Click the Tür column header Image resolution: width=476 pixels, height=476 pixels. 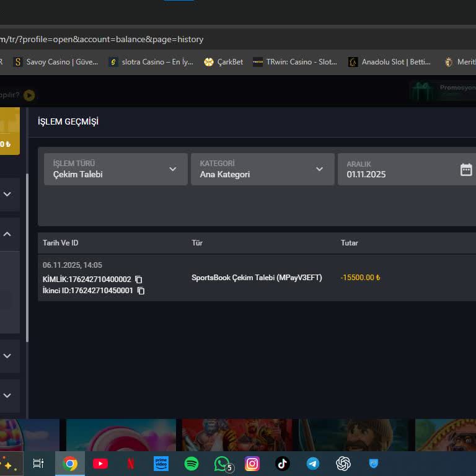[197, 243]
